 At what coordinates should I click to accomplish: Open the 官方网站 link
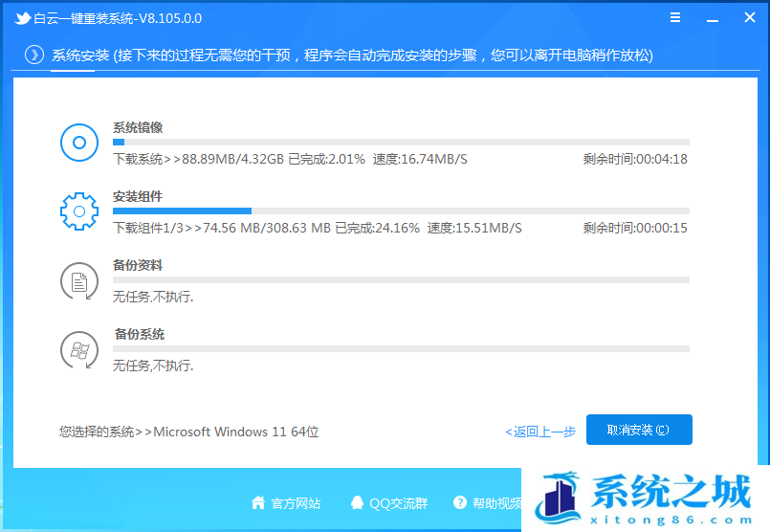point(296,503)
